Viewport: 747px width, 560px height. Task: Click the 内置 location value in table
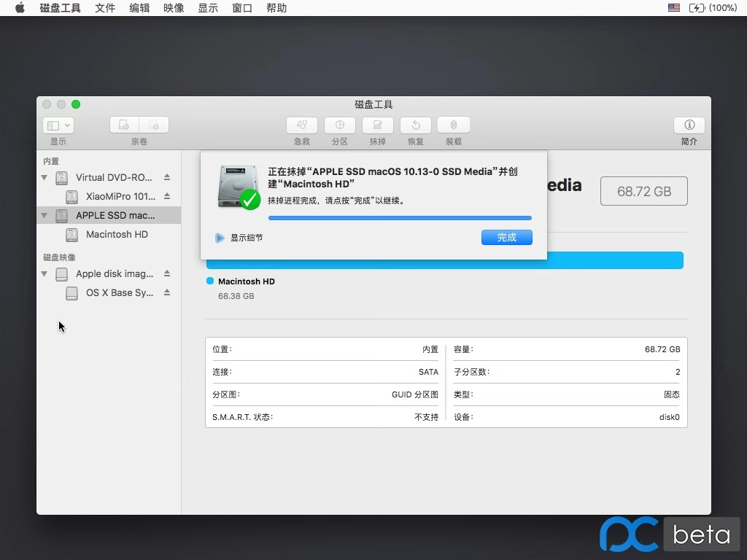pos(430,349)
